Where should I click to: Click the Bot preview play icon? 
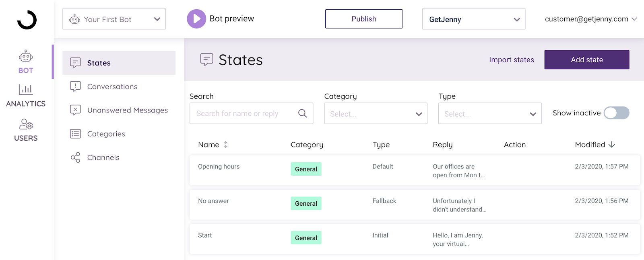tap(196, 19)
